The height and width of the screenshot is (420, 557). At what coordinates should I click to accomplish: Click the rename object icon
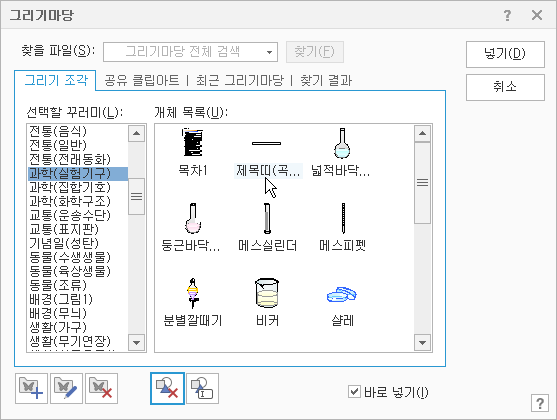pyautogui.click(x=202, y=388)
